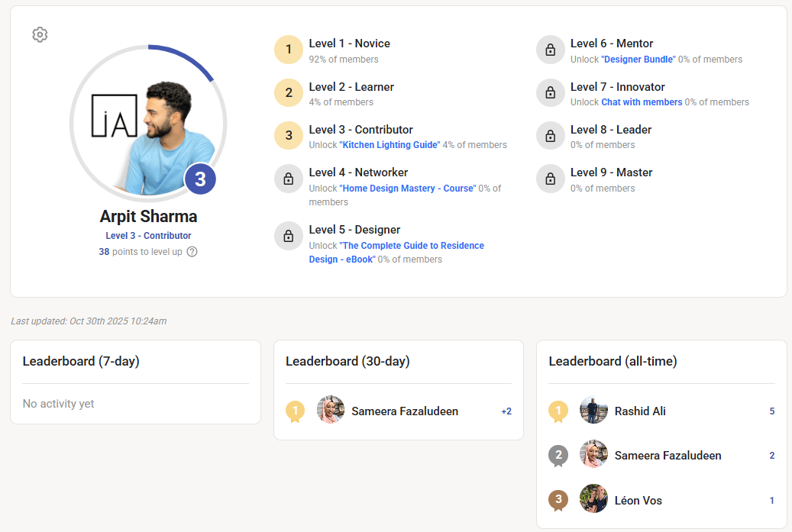Click Léon Vos's avatar in the leaderboard
Viewport: 792px width, 532px height.
(x=593, y=499)
